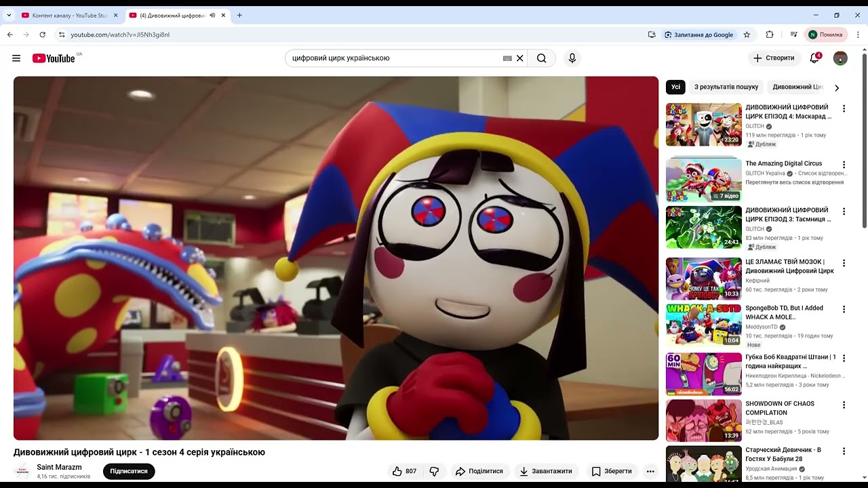Open the Saint Marazm channel link
This screenshot has height=488, width=868.
click(59, 467)
